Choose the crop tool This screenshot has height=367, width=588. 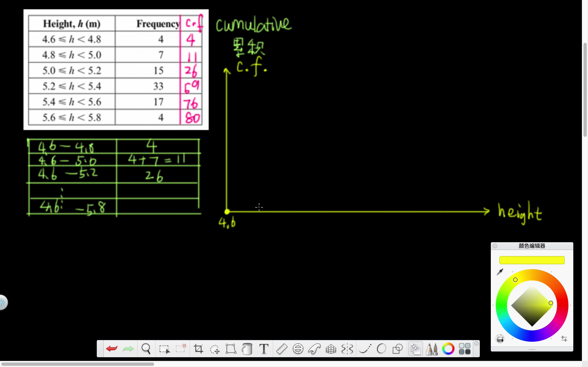(198, 349)
